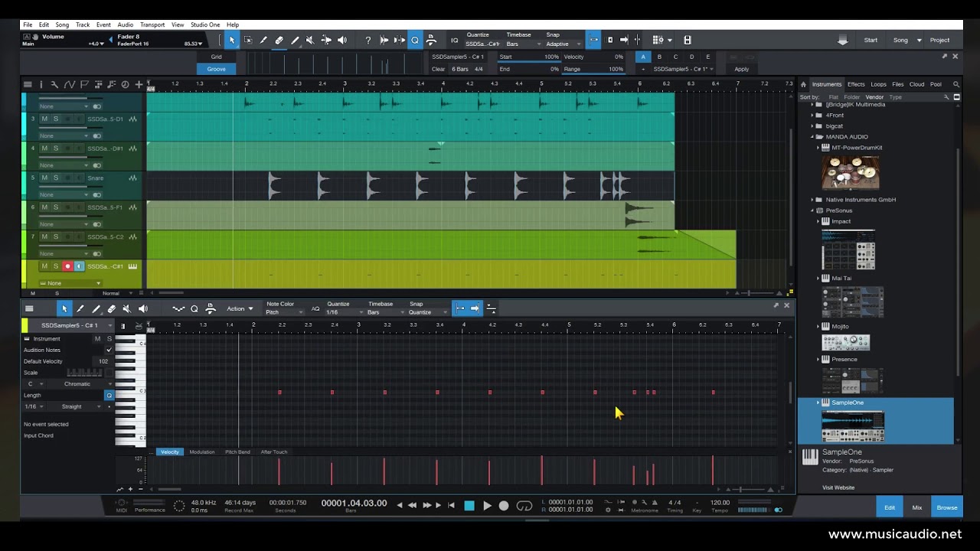The width and height of the screenshot is (980, 551).
Task: Switch to the Loops browser tab
Action: (878, 84)
